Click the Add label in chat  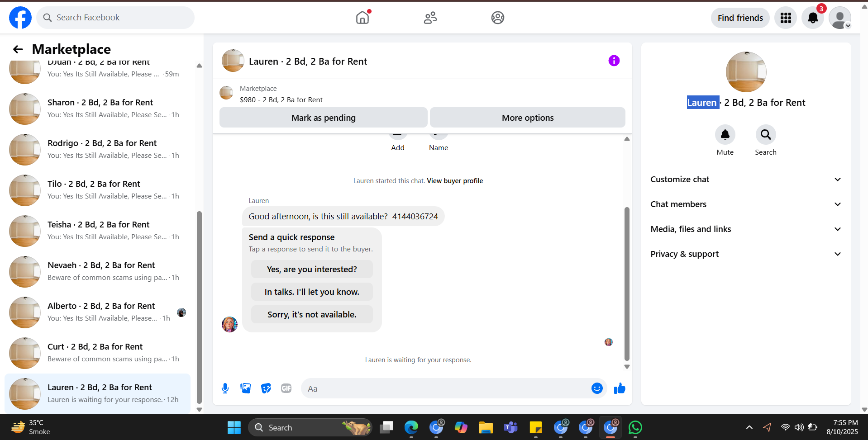coord(398,148)
